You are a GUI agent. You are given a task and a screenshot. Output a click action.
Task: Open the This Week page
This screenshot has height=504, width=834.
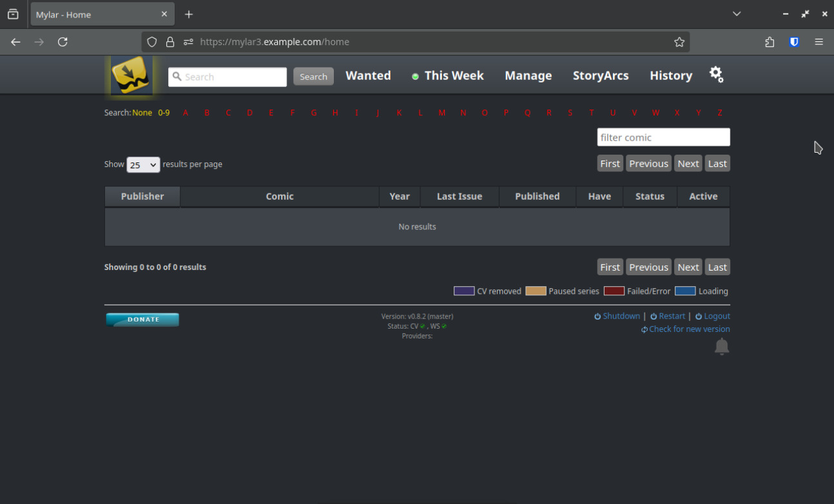(x=454, y=75)
